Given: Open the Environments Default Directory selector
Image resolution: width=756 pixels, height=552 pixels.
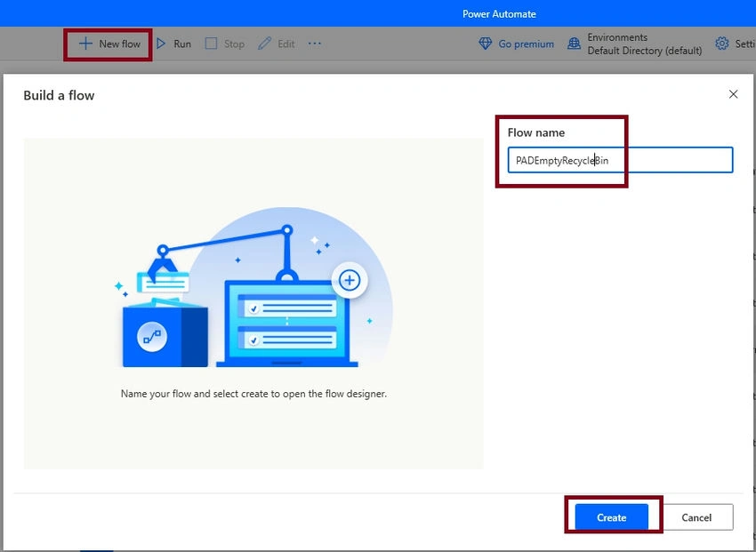Looking at the screenshot, I should [634, 44].
